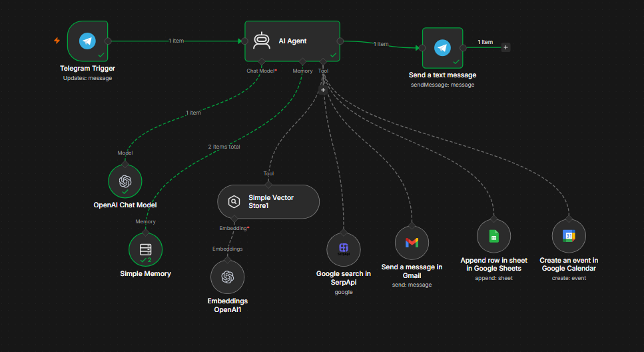
Task: Click the 'append: sheet' subtitle
Action: coord(493,279)
